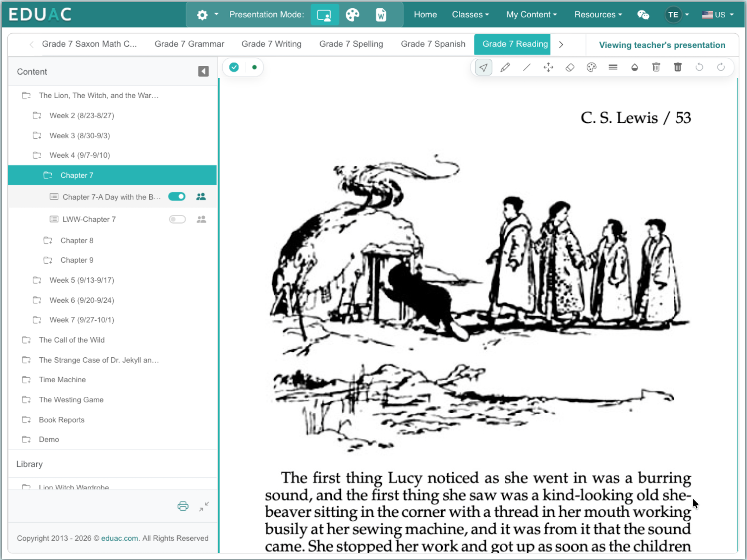
Task: Open the Time Machine folder
Action: coord(62,379)
